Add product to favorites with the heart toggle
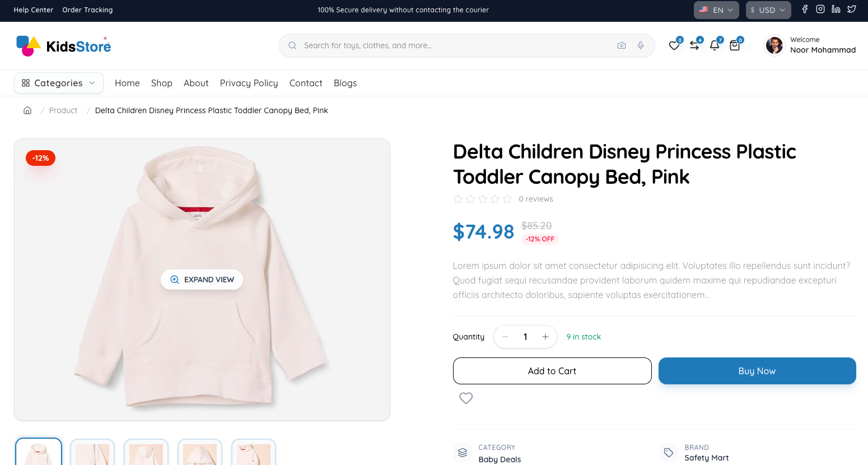 465,398
